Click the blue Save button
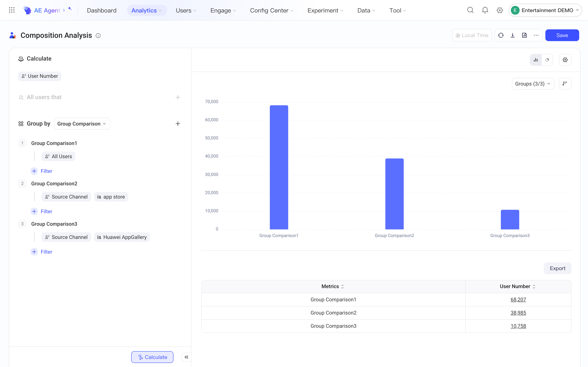 (x=562, y=35)
